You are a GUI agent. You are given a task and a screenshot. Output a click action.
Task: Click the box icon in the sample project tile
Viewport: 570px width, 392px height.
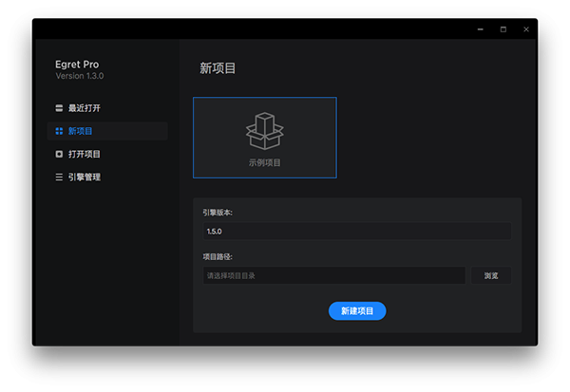click(x=264, y=130)
